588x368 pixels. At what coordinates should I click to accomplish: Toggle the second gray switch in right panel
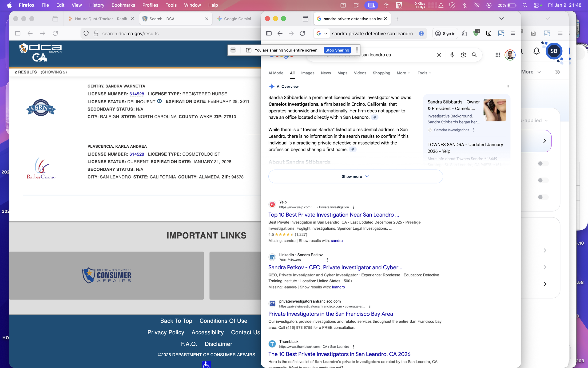(543, 180)
